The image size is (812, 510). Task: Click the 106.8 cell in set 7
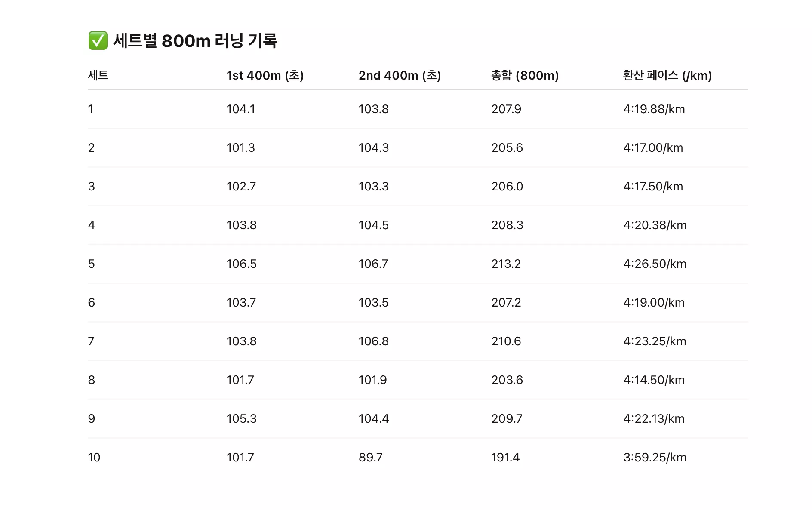(x=373, y=341)
